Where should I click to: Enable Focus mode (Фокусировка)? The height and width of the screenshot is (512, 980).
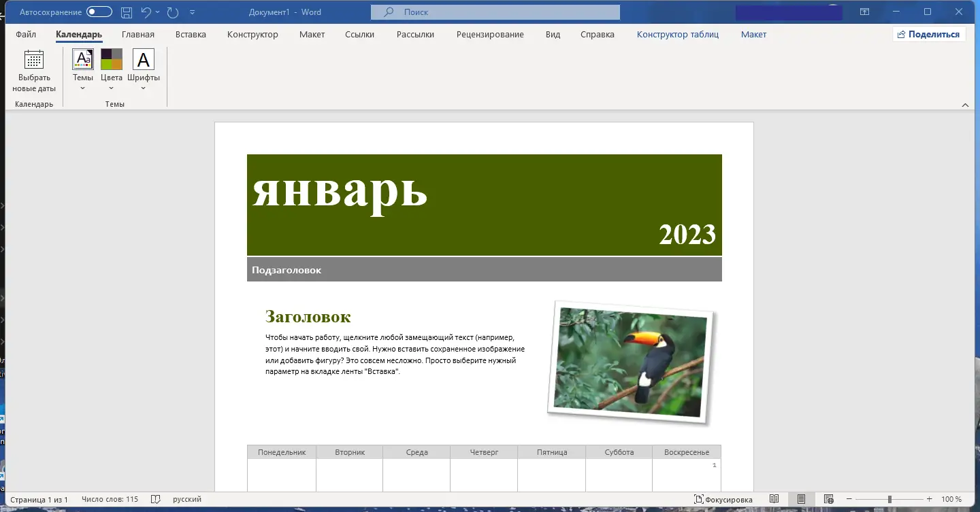723,498
